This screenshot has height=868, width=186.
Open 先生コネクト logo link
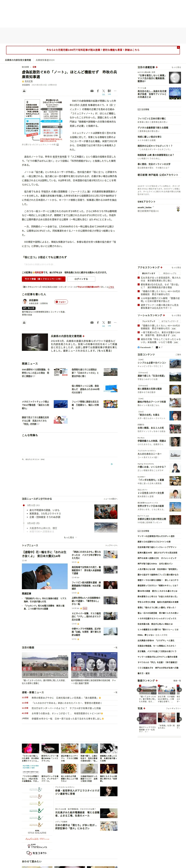37,853
